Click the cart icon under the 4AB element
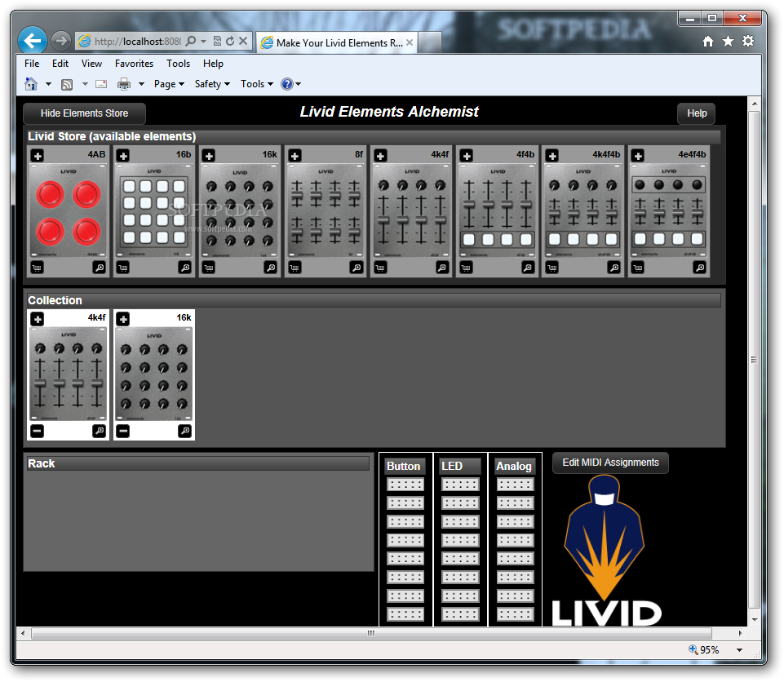 click(x=37, y=268)
